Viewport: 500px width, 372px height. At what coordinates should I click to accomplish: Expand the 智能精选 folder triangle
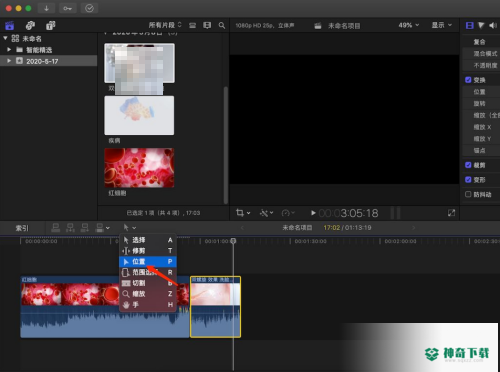[9, 50]
